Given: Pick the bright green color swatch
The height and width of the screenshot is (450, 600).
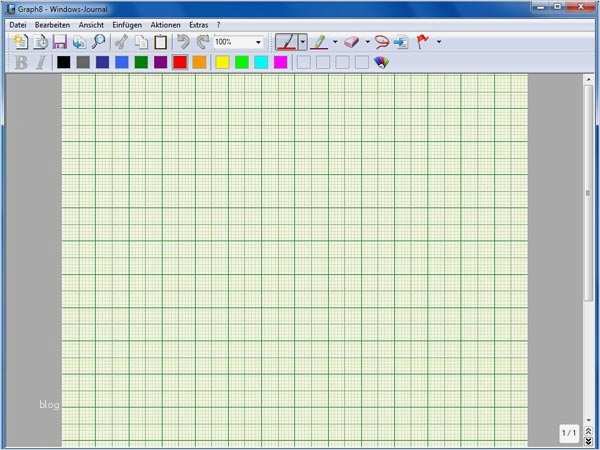Looking at the screenshot, I should tap(242, 62).
